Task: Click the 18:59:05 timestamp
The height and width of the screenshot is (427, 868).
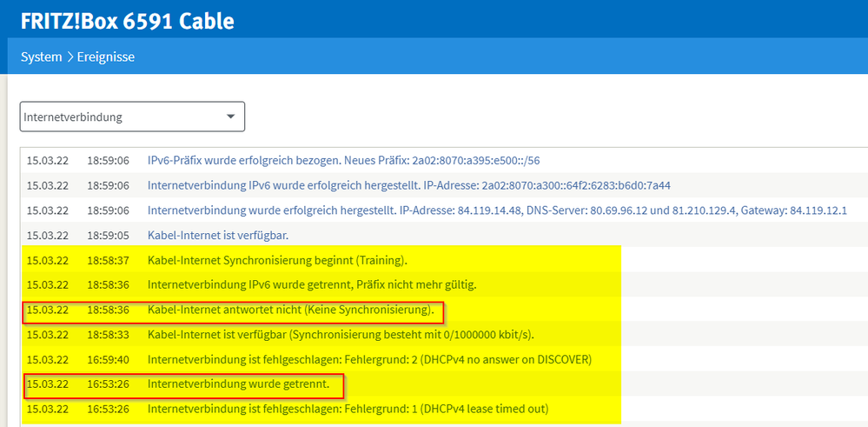Action: pos(108,236)
